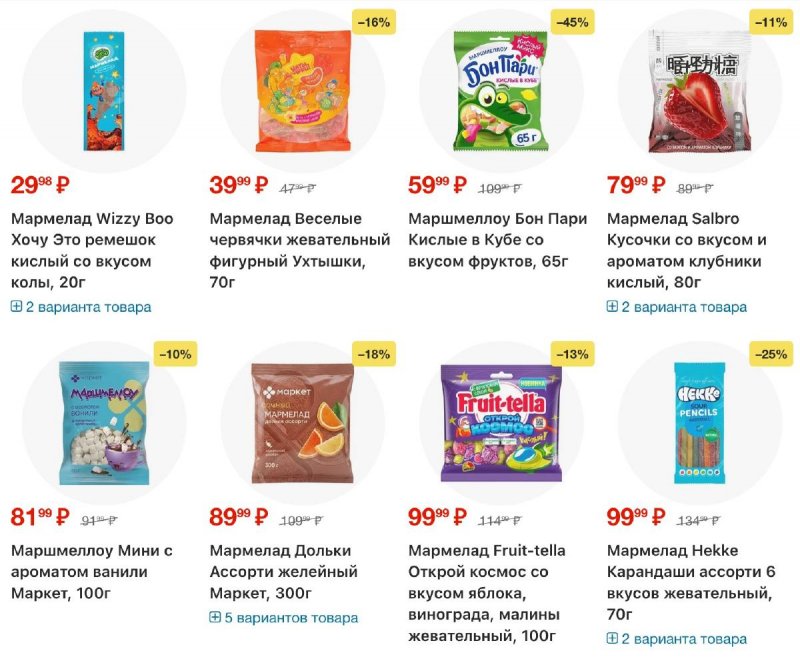
Task: Expand 2 варианта товара under Wizzy Boo
Action: pos(81,307)
